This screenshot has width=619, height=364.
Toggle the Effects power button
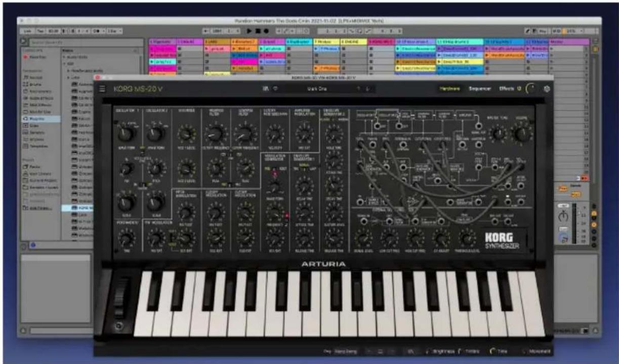click(x=519, y=88)
